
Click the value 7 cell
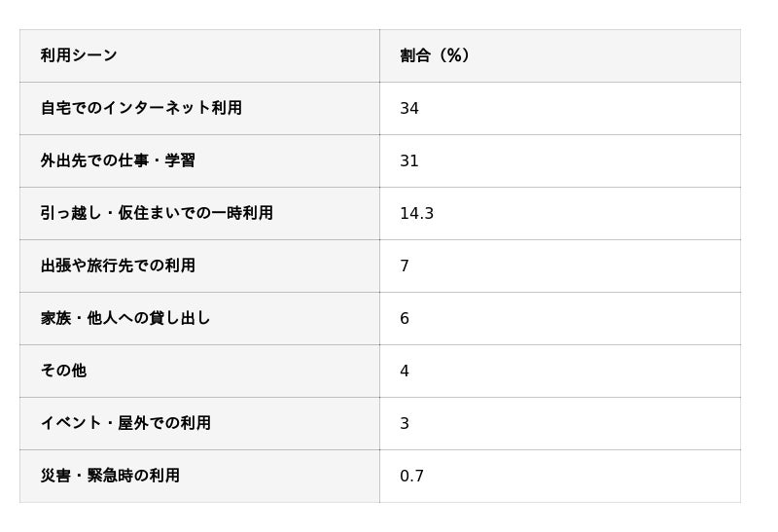pos(405,266)
